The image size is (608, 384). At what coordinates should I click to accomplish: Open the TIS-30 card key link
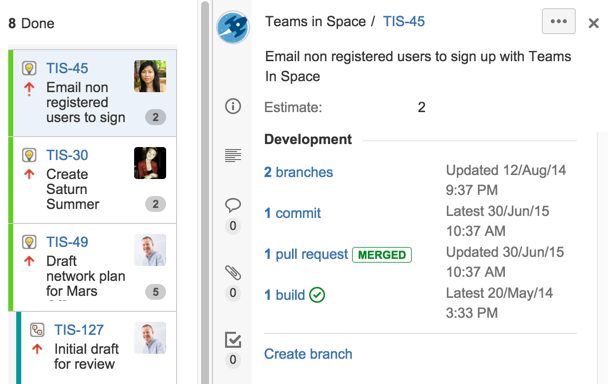[x=67, y=155]
